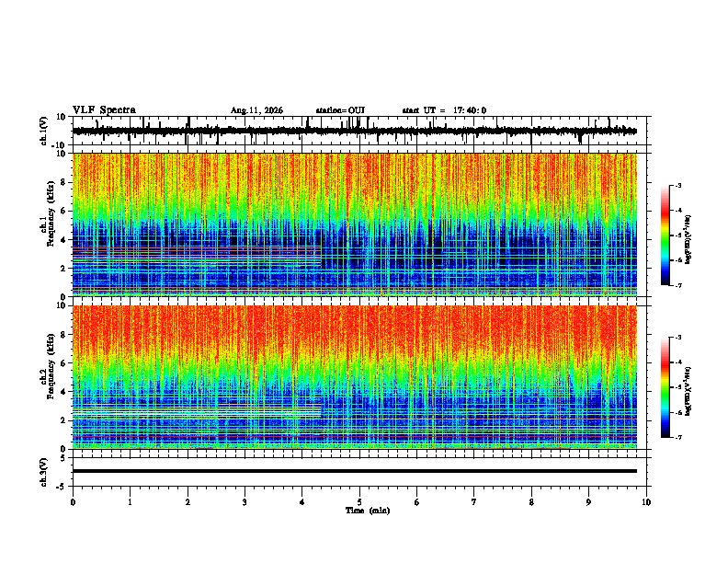Click time axis tick label 3
Image resolution: width=728 pixels, height=563 pixels.
click(245, 502)
